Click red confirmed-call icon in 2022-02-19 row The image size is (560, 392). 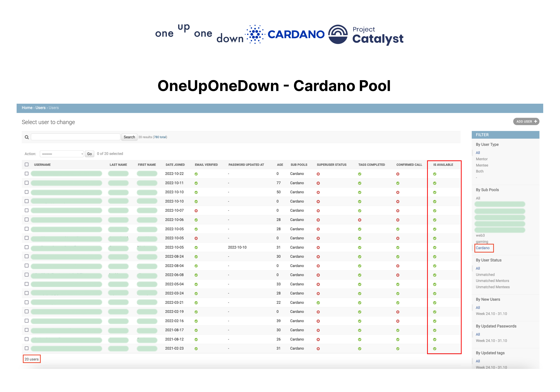[398, 312]
